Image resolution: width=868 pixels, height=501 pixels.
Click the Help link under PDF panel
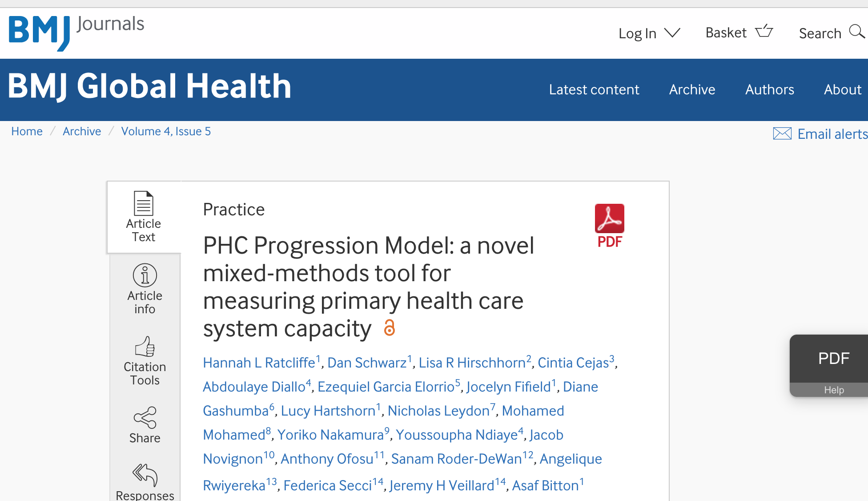click(x=834, y=390)
